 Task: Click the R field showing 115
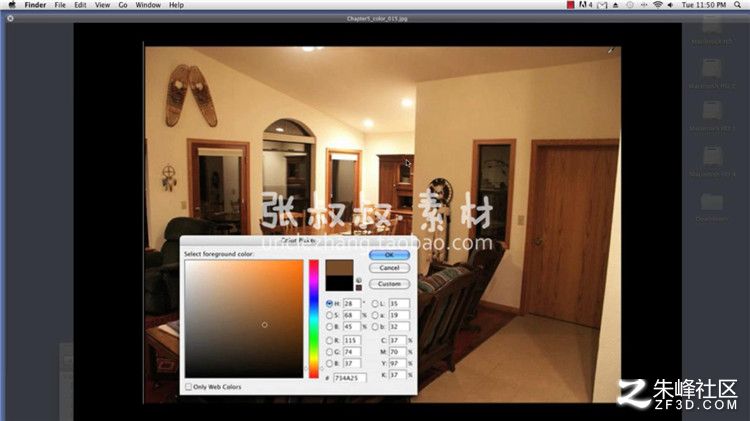352,340
